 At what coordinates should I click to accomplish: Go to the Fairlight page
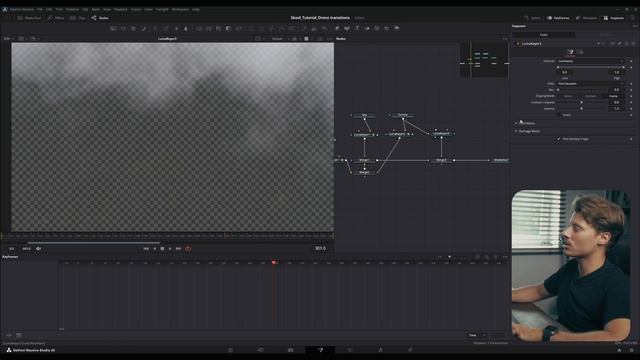380,350
